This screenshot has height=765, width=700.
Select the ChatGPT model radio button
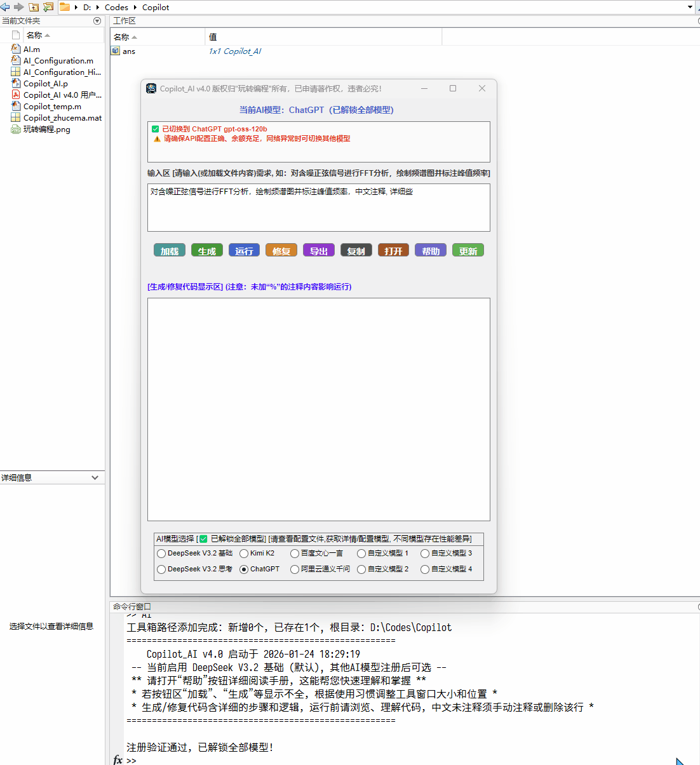coord(244,569)
